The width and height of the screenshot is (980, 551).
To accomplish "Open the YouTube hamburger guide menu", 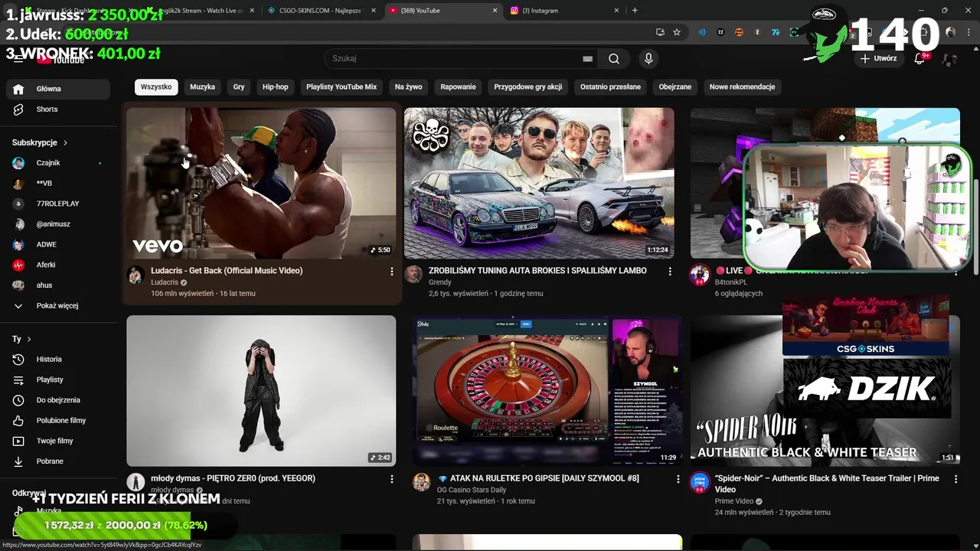I will 18,59.
